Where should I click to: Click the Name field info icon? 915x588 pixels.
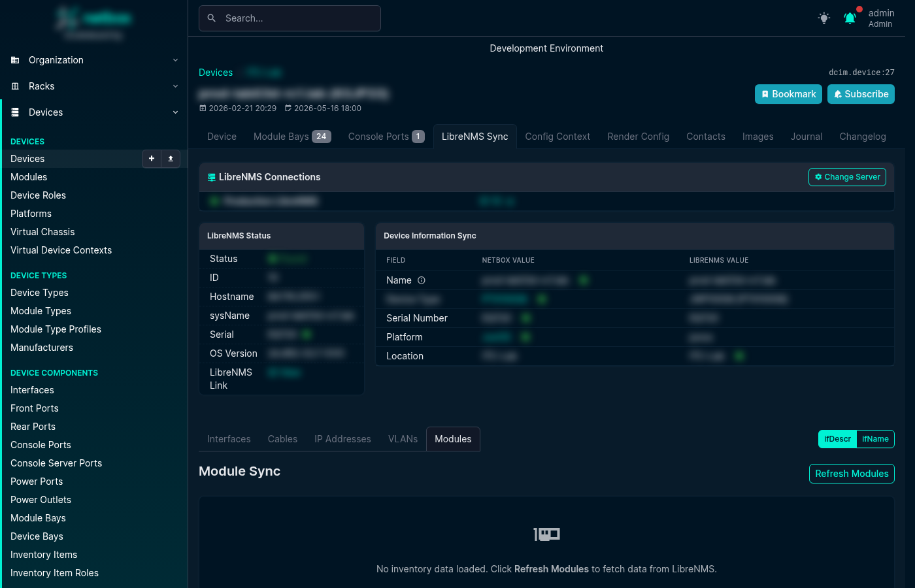click(422, 280)
